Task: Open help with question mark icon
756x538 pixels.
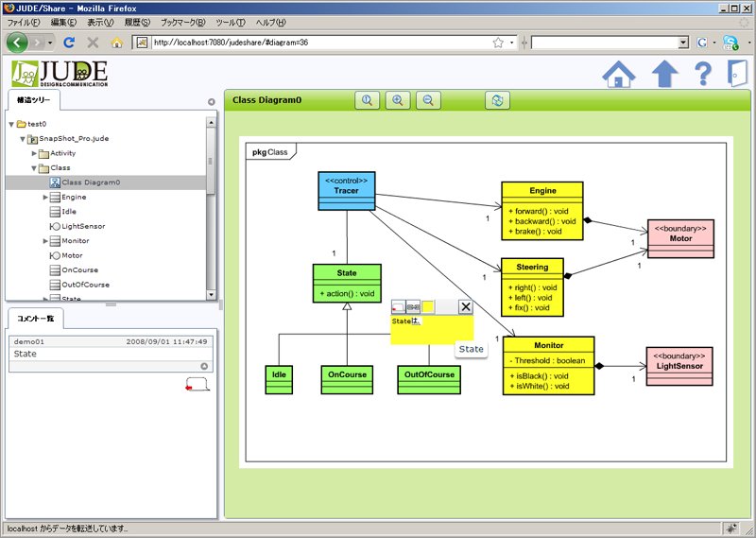Action: coord(703,75)
